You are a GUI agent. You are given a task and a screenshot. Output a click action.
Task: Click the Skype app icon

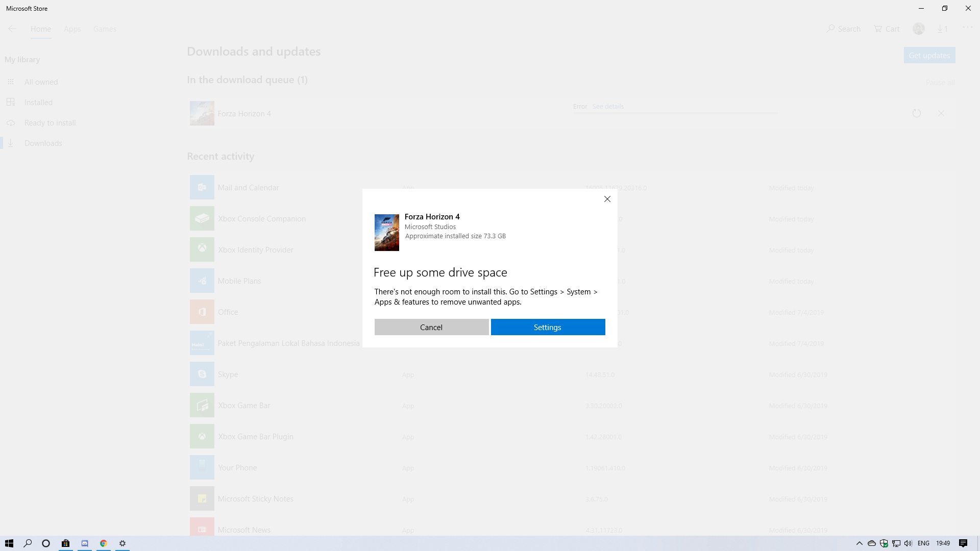tap(202, 374)
